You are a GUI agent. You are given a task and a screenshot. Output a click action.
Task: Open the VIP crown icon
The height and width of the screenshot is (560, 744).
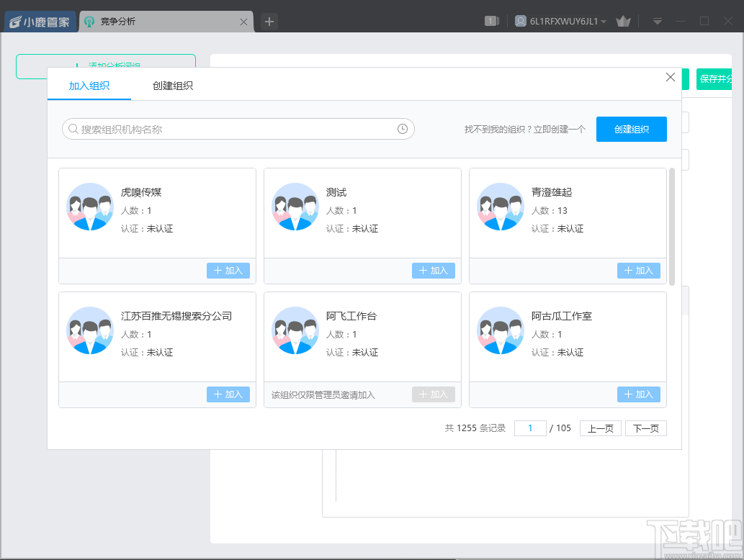click(623, 21)
